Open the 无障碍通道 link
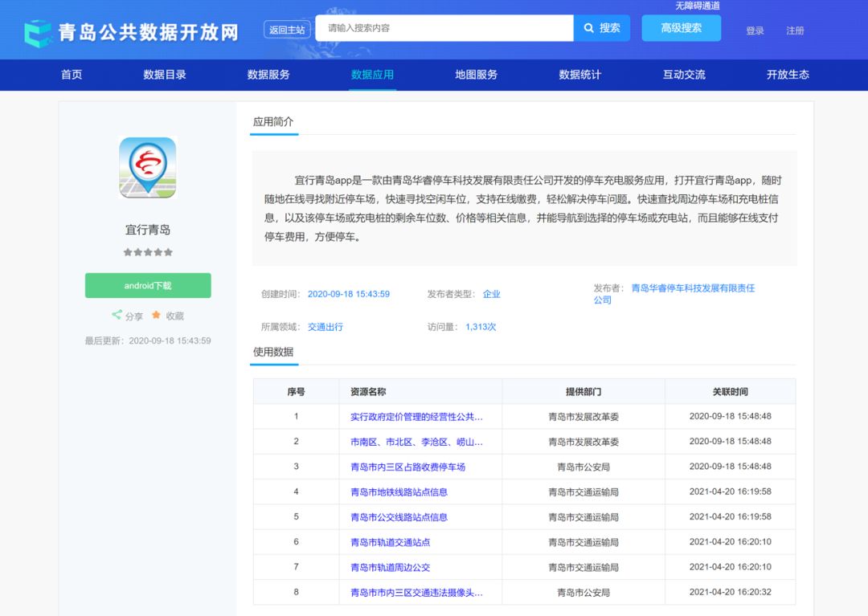868x616 pixels. pyautogui.click(x=698, y=6)
